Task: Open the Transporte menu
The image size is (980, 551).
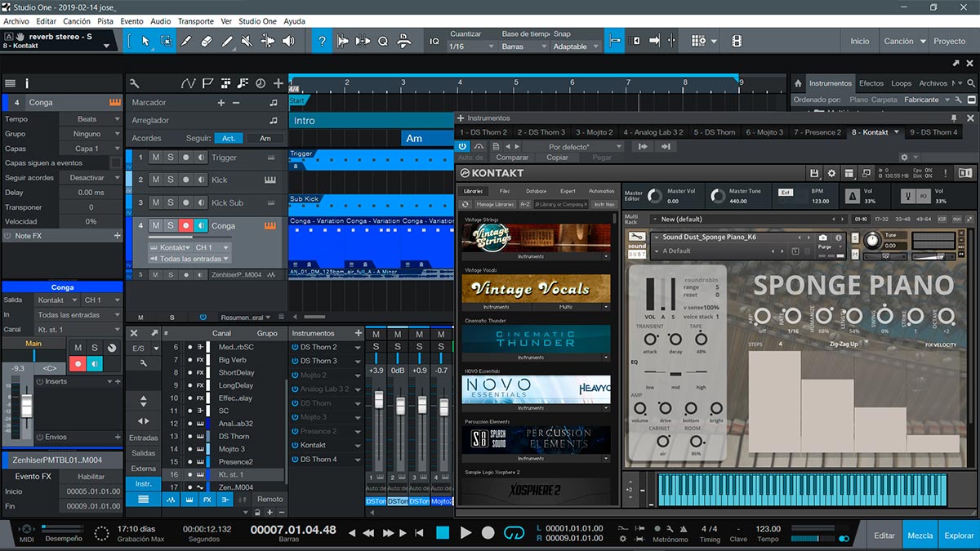Action: click(196, 21)
